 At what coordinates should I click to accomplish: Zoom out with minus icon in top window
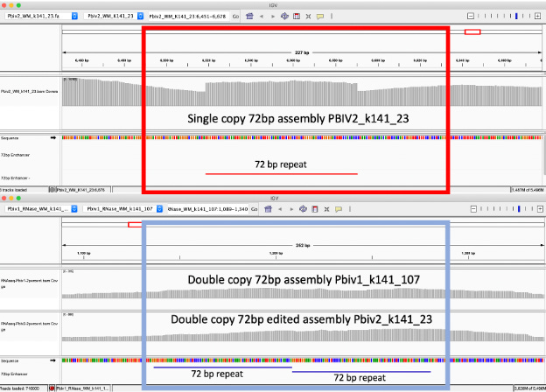click(x=471, y=16)
